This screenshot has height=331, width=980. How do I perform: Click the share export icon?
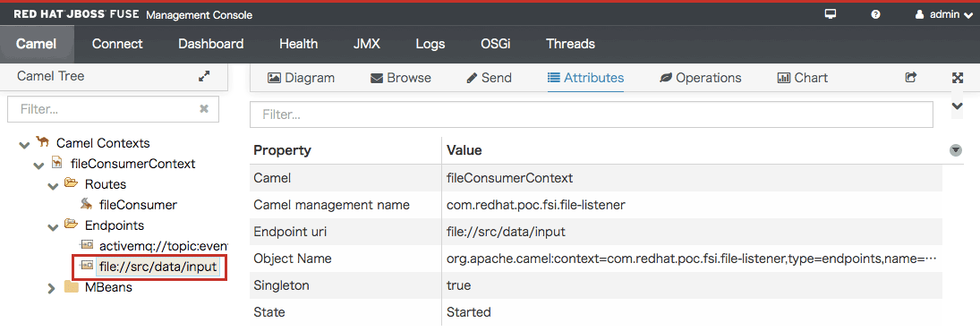point(911,78)
